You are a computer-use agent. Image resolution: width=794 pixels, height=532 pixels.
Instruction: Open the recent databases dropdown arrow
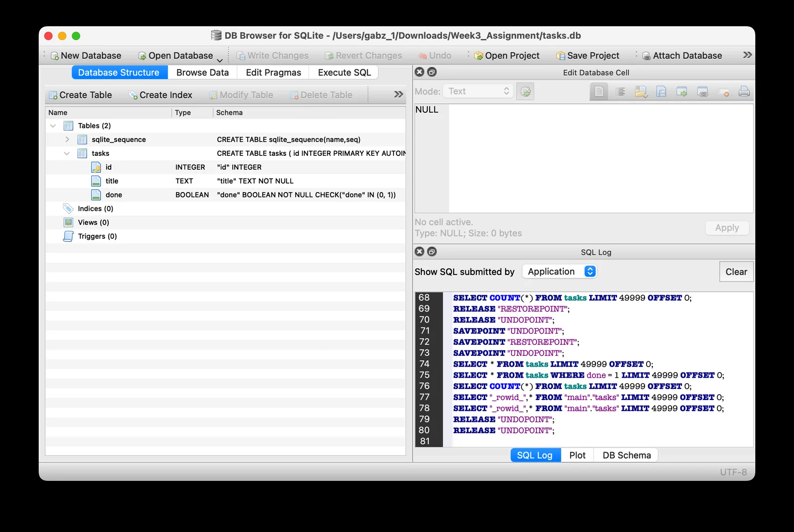tap(220, 60)
